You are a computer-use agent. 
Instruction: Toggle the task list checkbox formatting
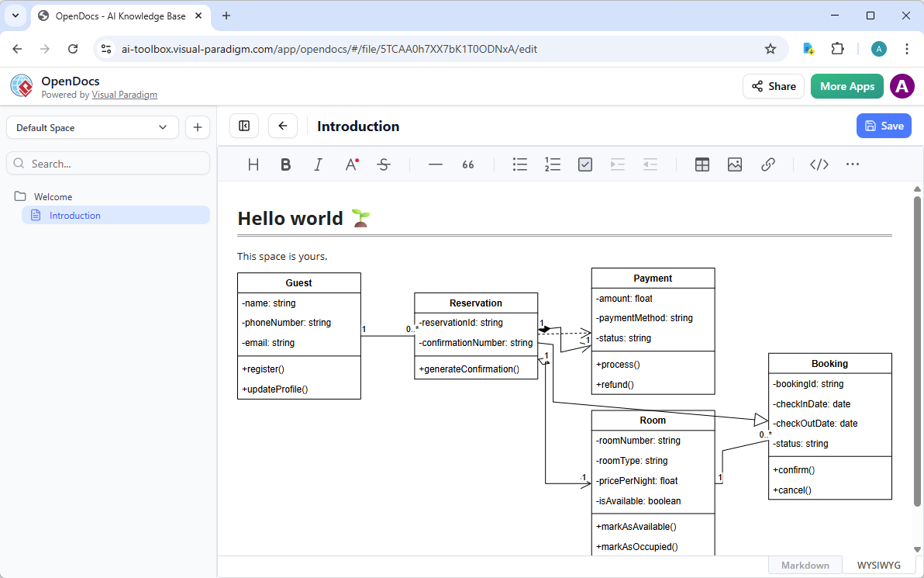point(584,164)
